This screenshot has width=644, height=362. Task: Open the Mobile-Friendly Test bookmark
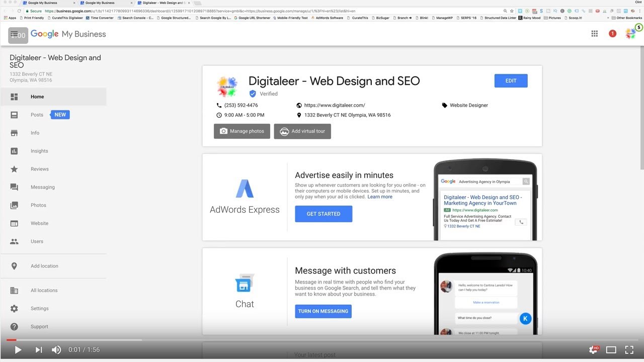(290, 18)
